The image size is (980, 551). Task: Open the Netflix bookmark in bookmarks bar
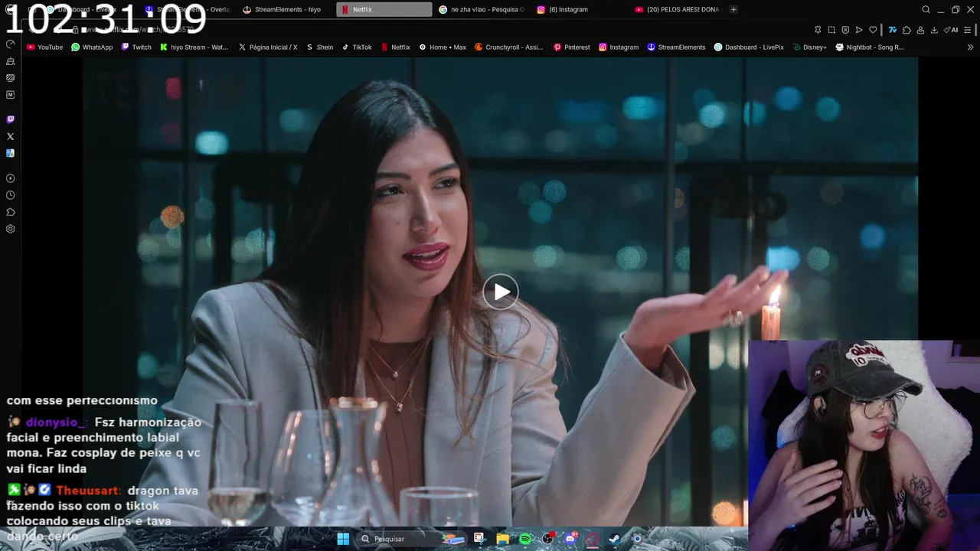pyautogui.click(x=396, y=47)
